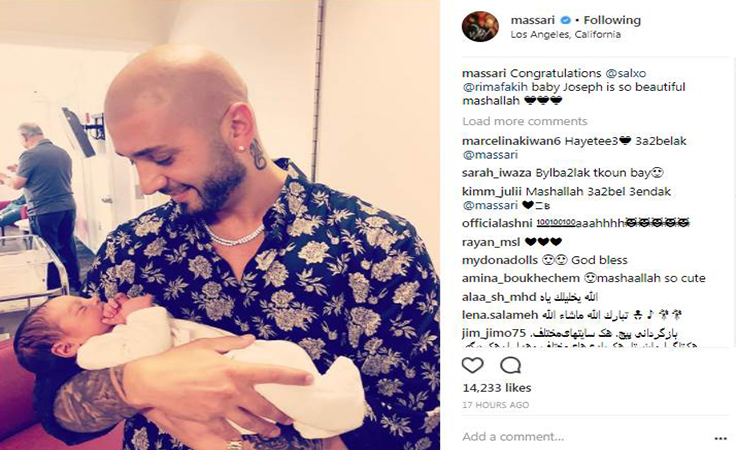Click the massari profile avatar
This screenshot has height=450, width=736.
(x=480, y=27)
